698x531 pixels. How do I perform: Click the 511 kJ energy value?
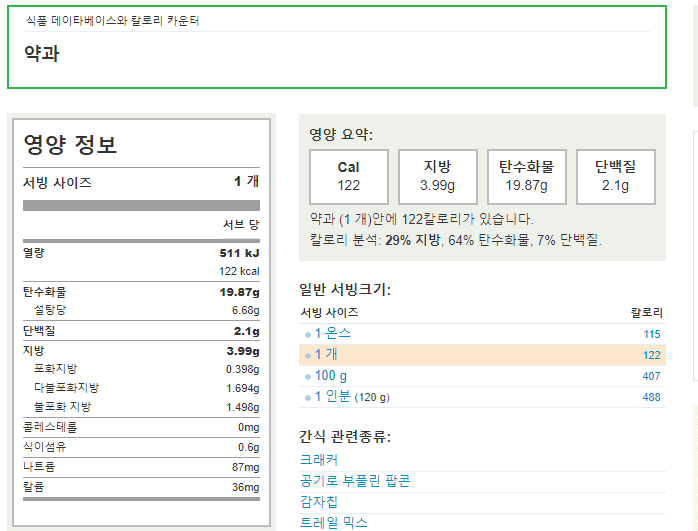239,253
